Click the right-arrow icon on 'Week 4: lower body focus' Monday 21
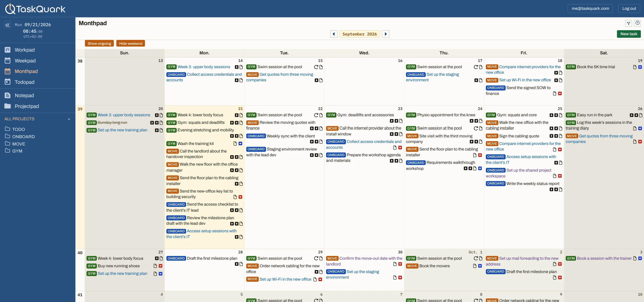Image resolution: width=644 pixels, height=302 pixels. [236, 115]
